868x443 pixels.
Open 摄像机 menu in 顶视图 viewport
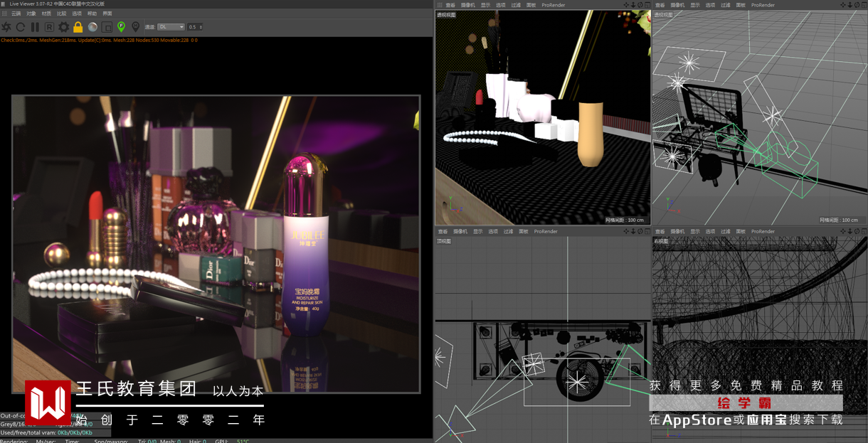(x=460, y=231)
